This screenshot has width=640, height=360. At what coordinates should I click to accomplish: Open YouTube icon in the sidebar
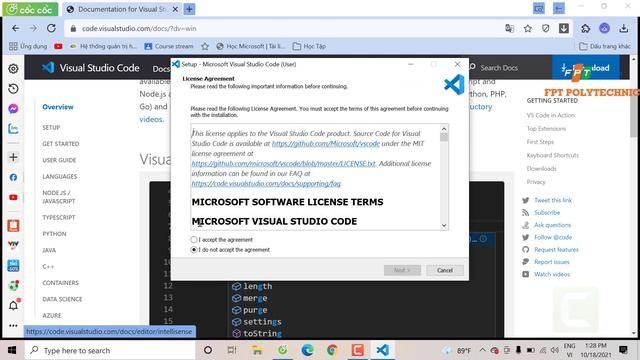tap(13, 197)
